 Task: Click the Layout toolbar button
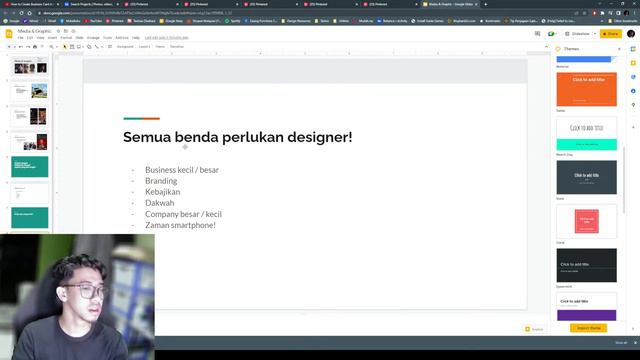click(x=144, y=47)
